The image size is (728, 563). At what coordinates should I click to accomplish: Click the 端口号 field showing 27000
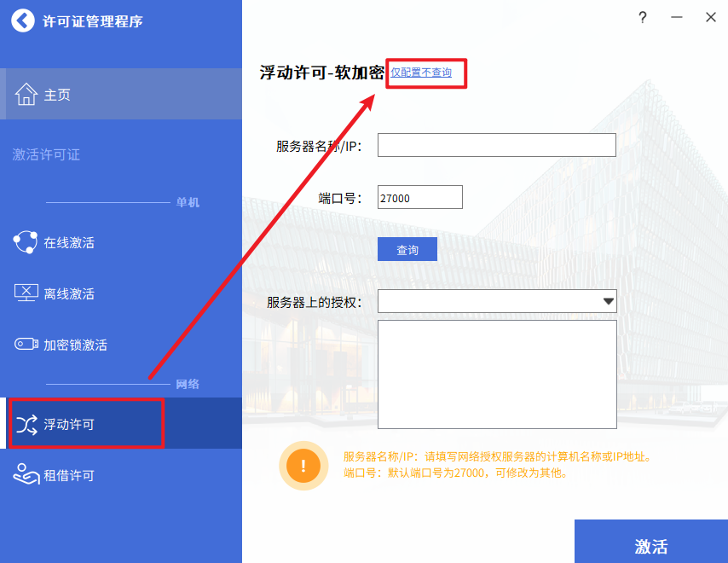(419, 197)
